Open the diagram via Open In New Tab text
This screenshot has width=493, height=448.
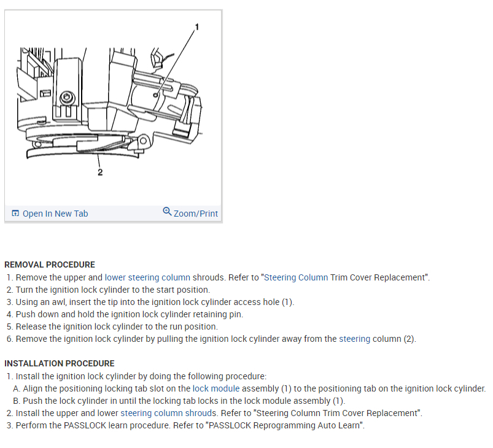tap(55, 214)
